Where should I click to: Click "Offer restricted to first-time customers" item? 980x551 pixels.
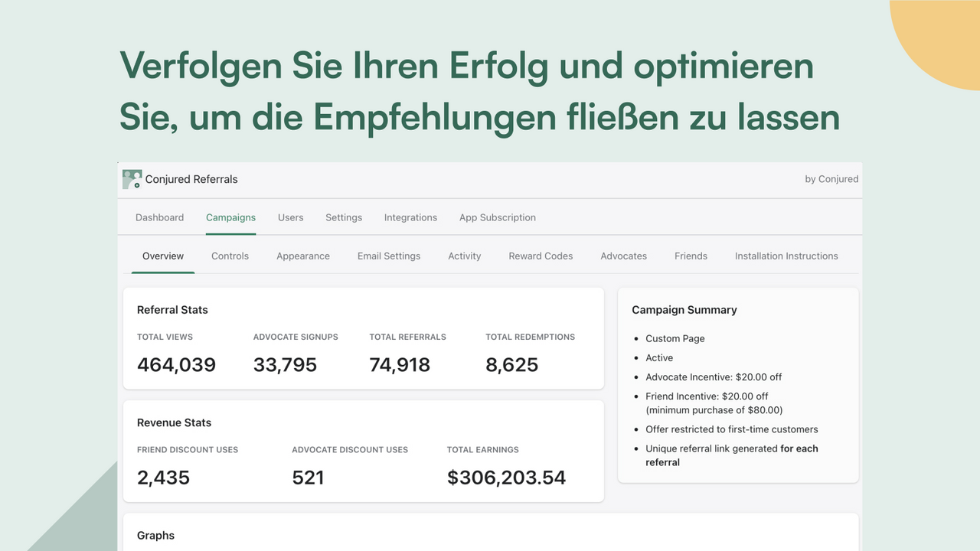coord(731,429)
